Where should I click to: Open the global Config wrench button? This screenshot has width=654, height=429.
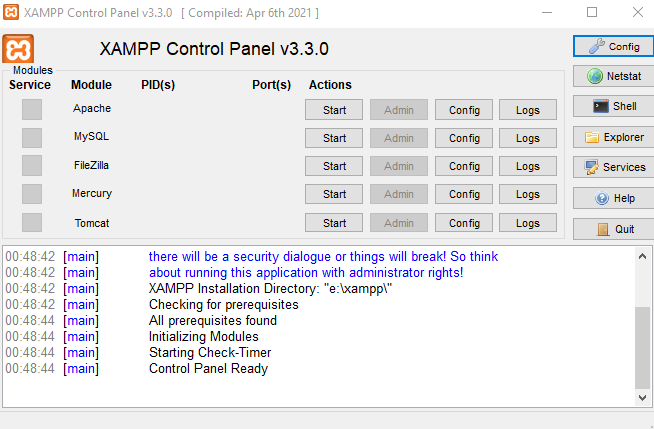click(x=614, y=46)
